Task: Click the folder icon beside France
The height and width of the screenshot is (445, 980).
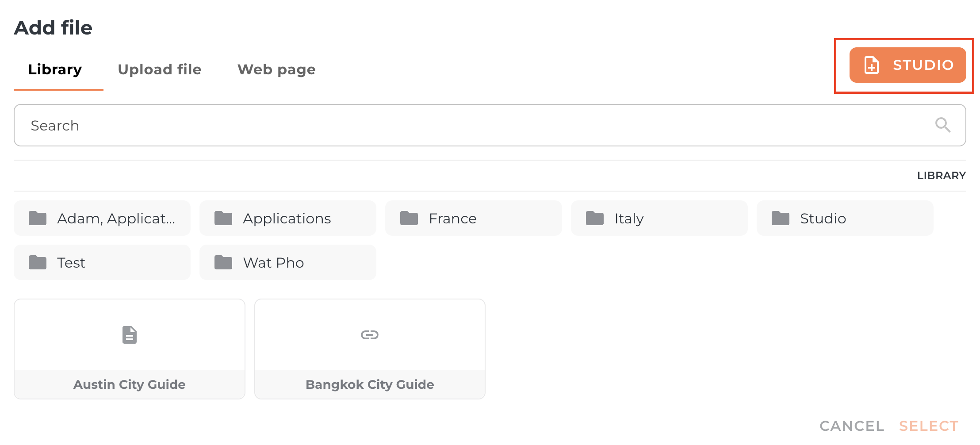Action: point(409,218)
